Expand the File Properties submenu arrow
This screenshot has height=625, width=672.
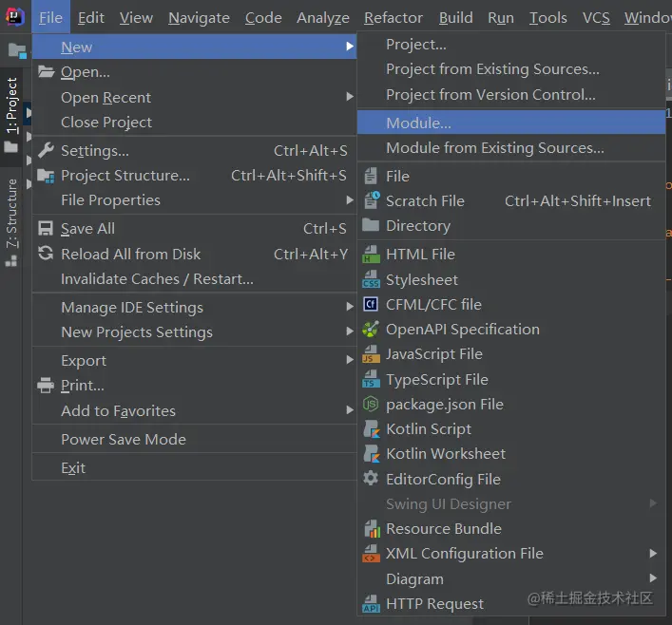pos(350,200)
